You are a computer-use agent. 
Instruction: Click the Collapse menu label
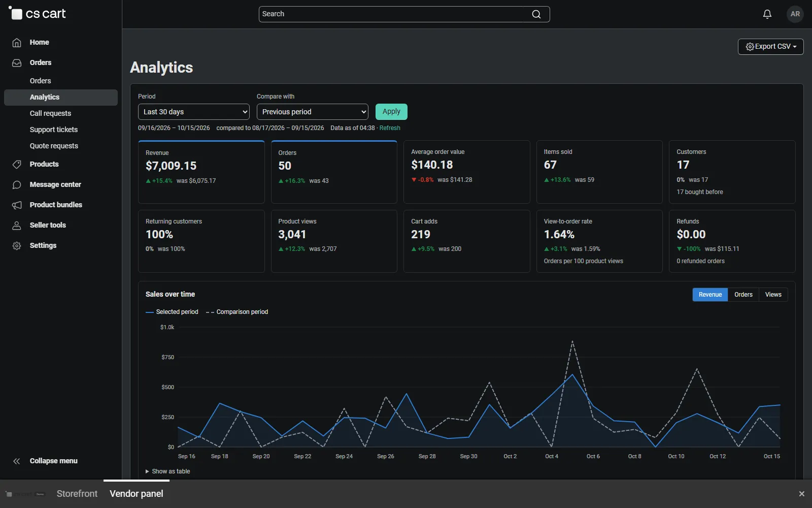(x=54, y=461)
